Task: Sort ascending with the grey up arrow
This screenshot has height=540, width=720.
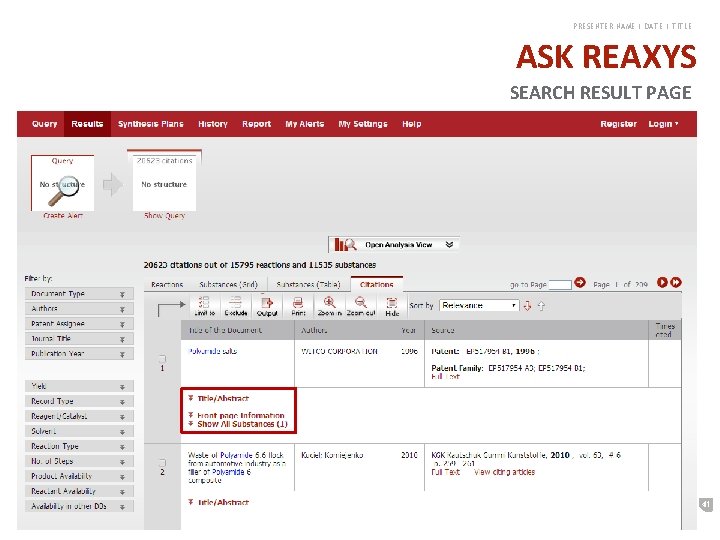Action: 541,306
